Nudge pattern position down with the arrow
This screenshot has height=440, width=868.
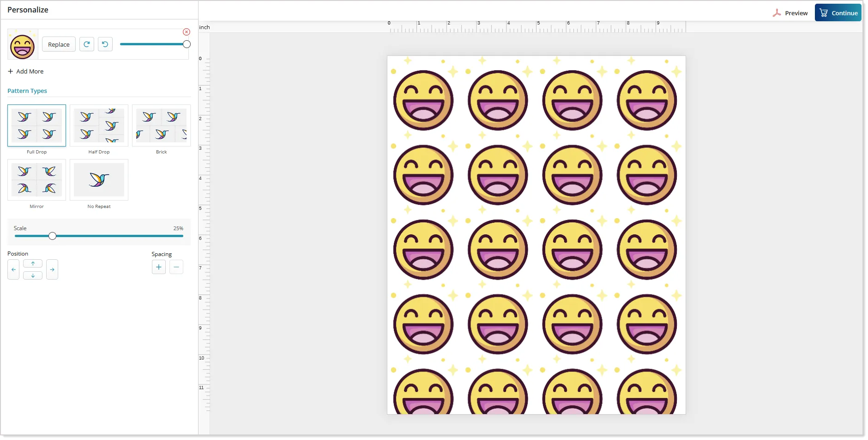point(33,275)
